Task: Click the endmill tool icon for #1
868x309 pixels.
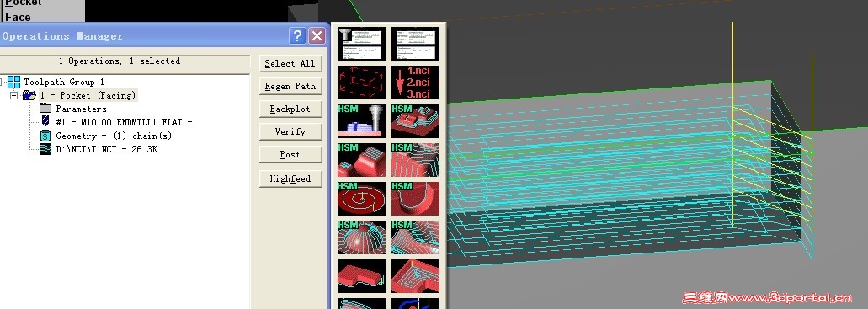Action: click(45, 121)
